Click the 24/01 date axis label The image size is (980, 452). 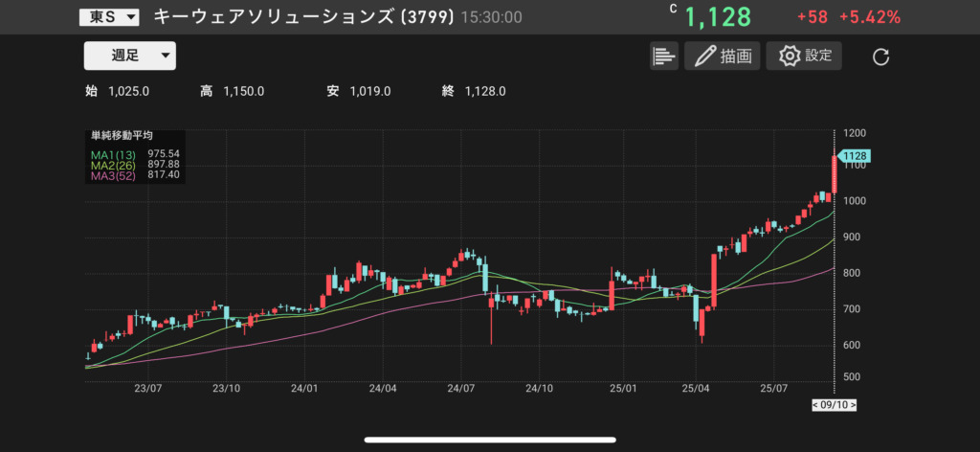[302, 388]
